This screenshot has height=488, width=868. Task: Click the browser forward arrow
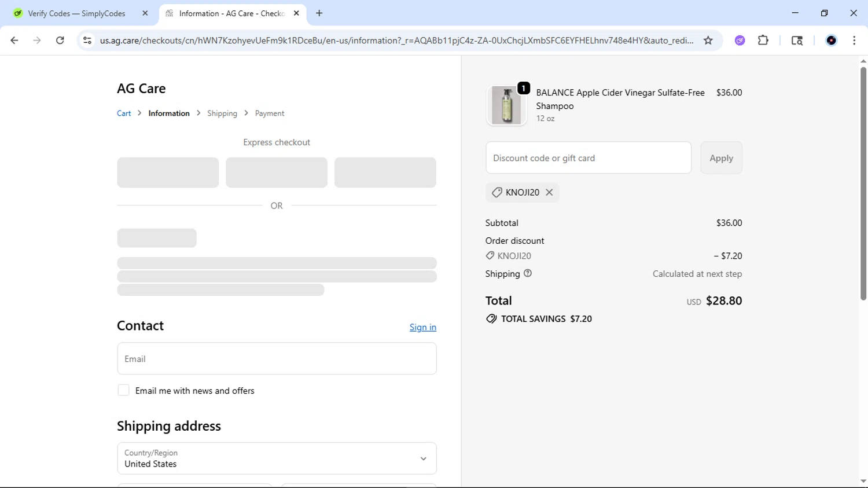click(x=37, y=41)
